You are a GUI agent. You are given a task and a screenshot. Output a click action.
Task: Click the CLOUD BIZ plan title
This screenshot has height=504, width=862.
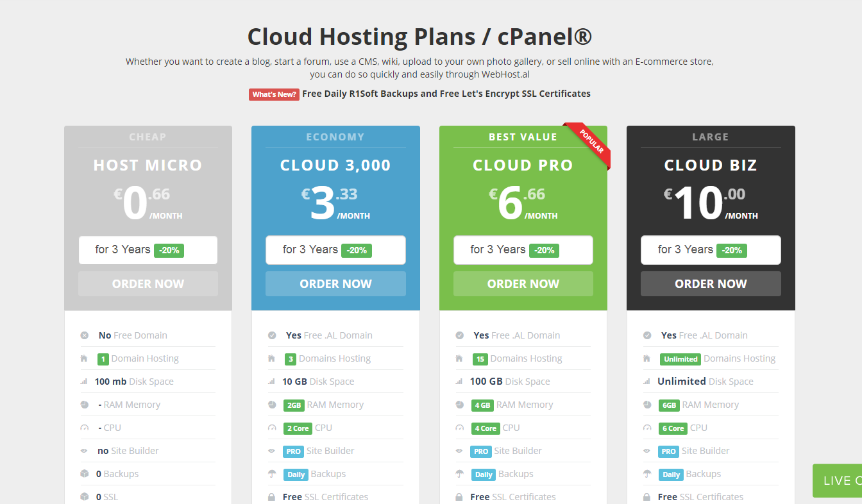711,165
